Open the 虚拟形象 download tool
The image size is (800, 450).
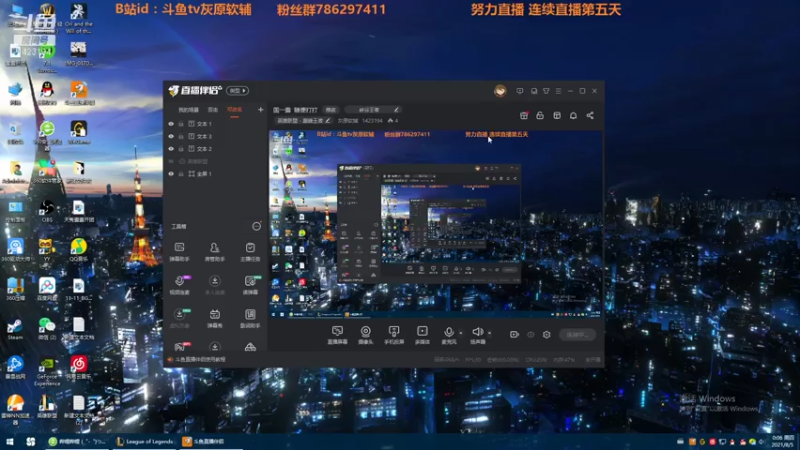click(179, 318)
